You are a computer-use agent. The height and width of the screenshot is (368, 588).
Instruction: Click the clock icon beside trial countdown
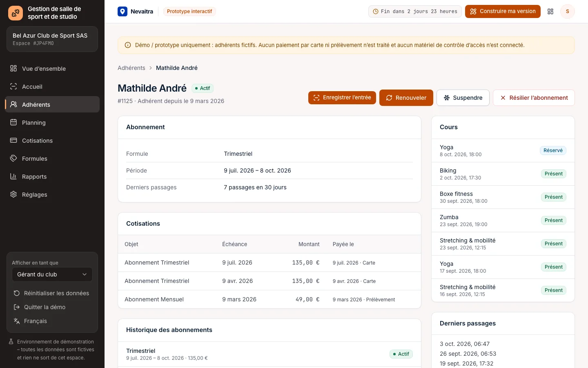pos(376,11)
